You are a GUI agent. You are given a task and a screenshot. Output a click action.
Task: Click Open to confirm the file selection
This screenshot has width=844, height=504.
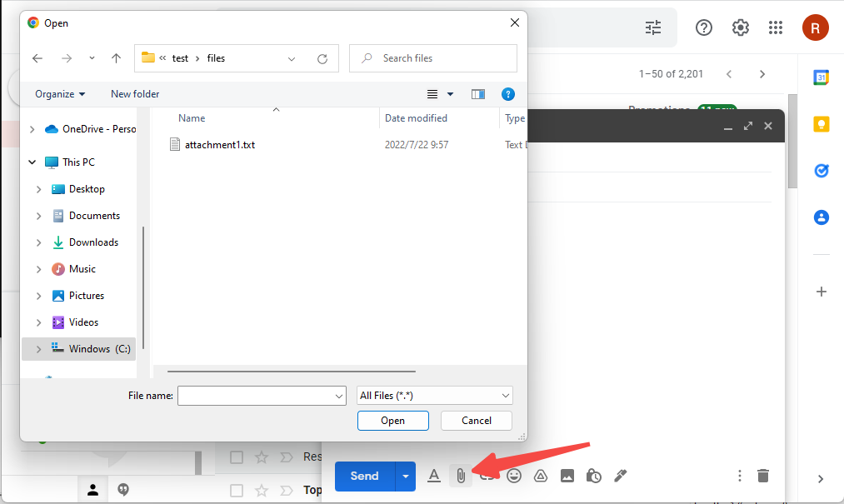392,421
